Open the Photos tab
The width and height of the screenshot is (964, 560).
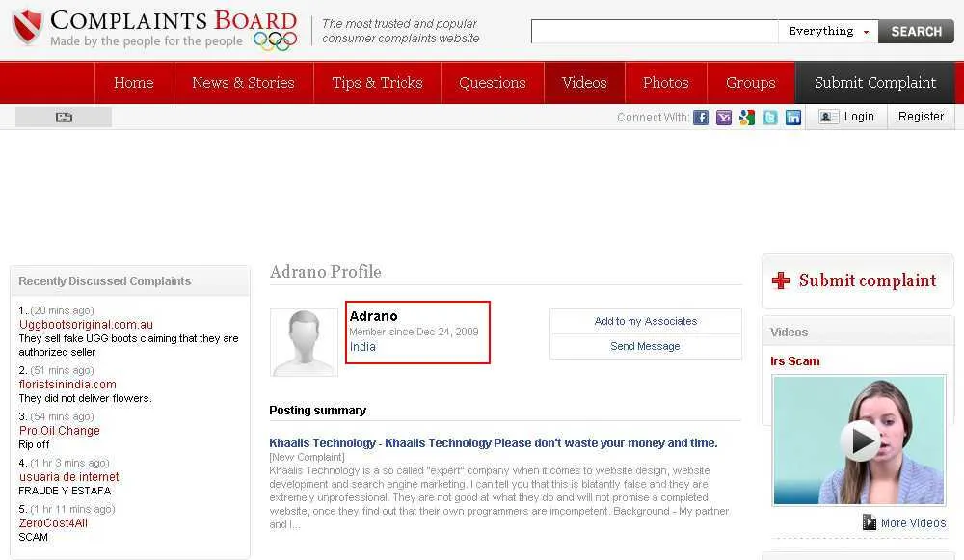tap(666, 82)
